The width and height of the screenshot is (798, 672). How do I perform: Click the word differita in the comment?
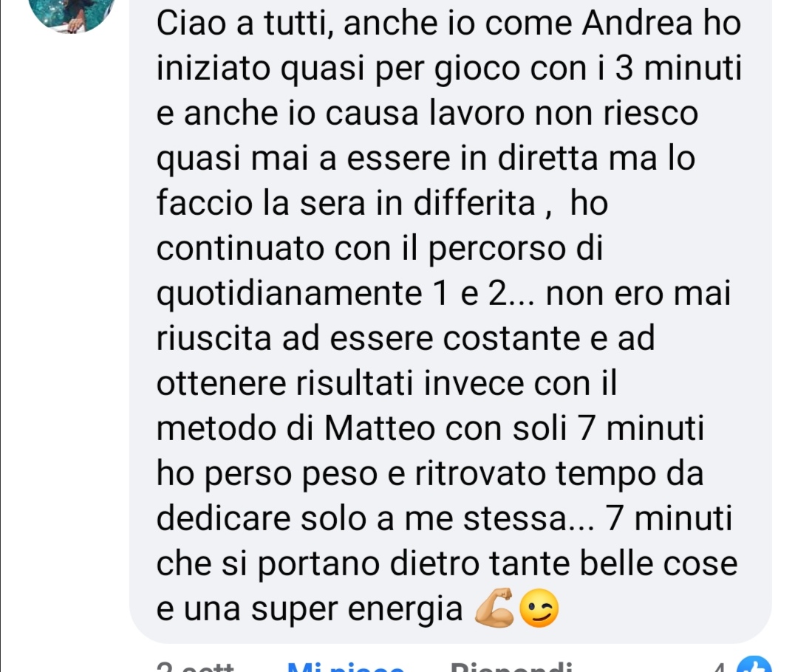click(x=474, y=203)
